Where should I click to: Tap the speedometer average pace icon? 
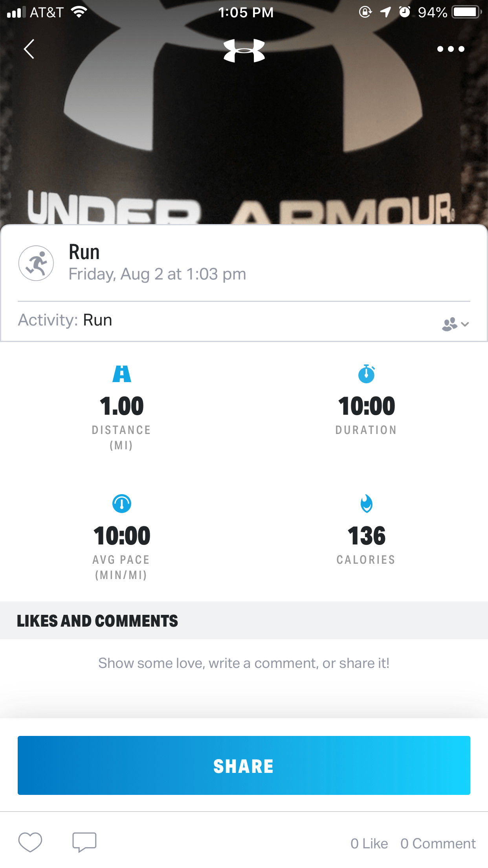[x=122, y=504]
